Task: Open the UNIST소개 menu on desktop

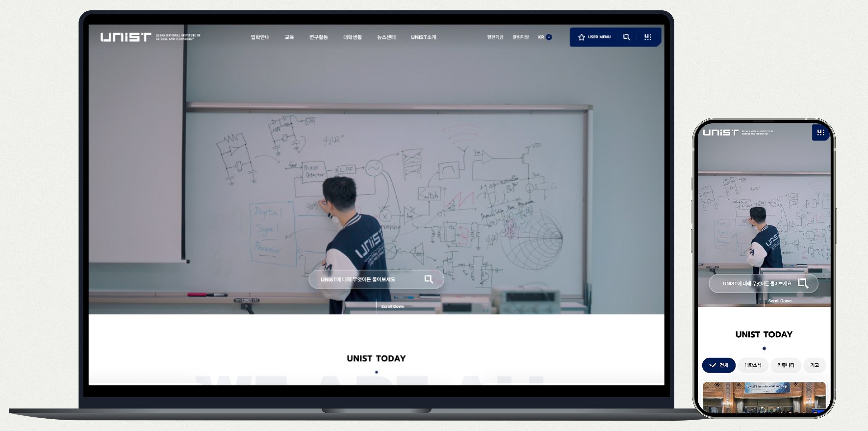Action: click(x=424, y=37)
